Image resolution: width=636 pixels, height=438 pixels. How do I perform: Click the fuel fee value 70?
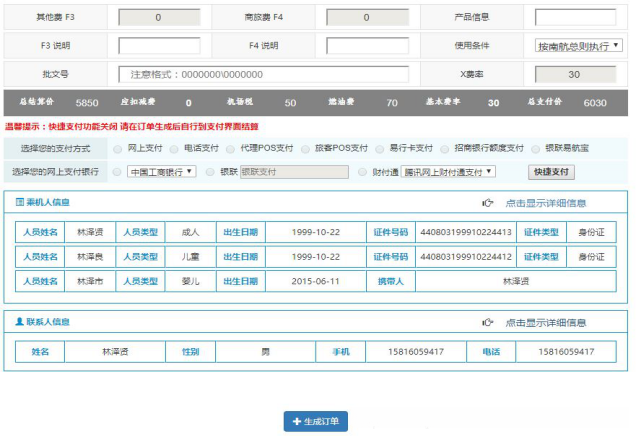(x=392, y=103)
